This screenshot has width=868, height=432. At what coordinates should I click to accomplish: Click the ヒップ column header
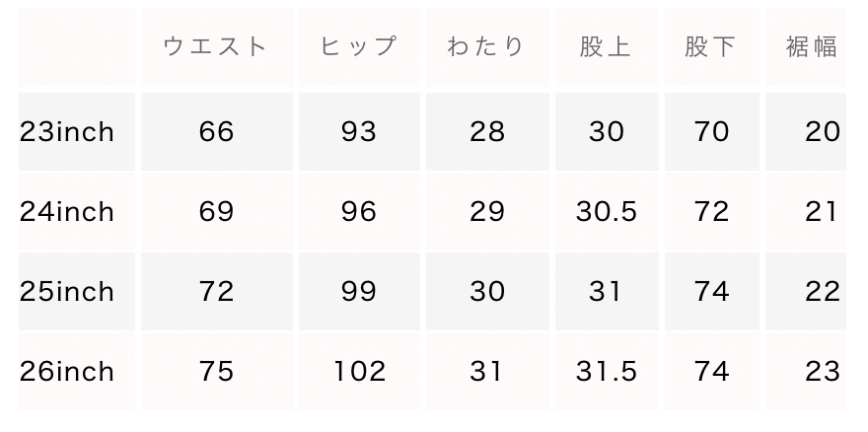(x=358, y=46)
